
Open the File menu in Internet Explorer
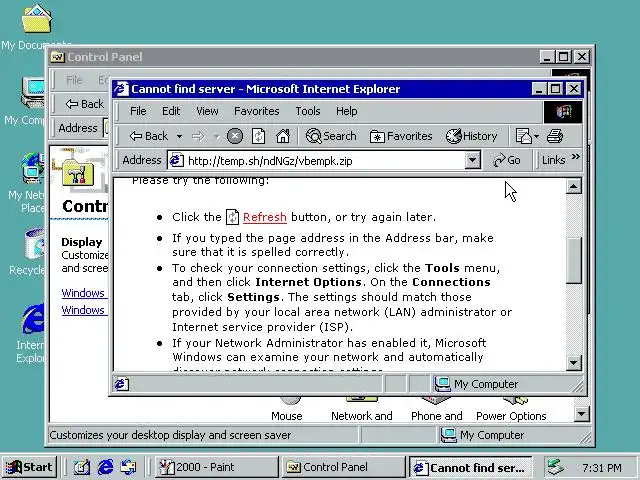pos(138,111)
